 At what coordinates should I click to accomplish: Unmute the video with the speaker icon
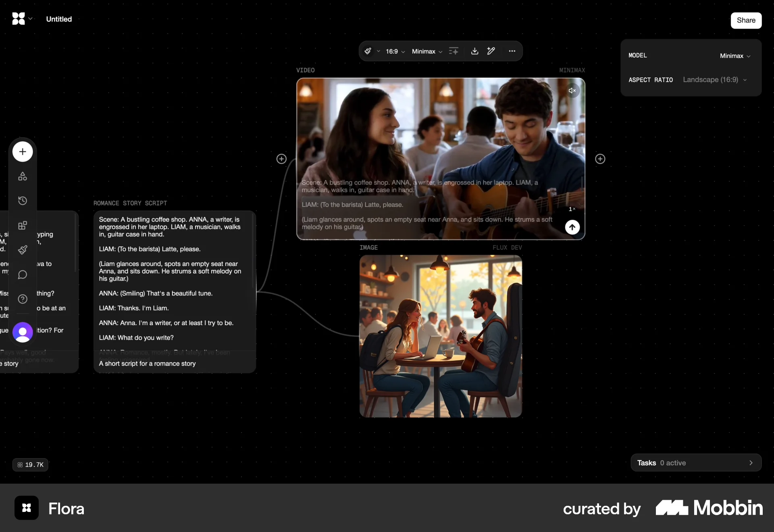[572, 91]
